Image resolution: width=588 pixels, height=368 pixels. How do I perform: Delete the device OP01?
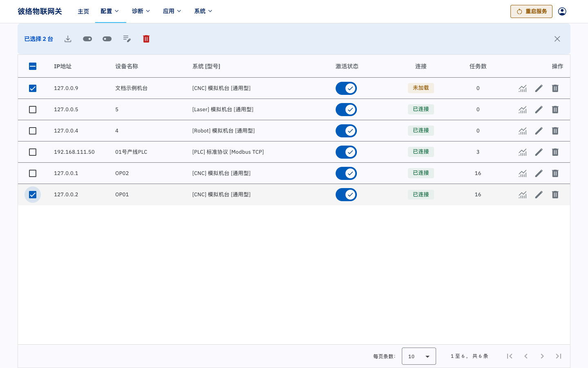555,195
